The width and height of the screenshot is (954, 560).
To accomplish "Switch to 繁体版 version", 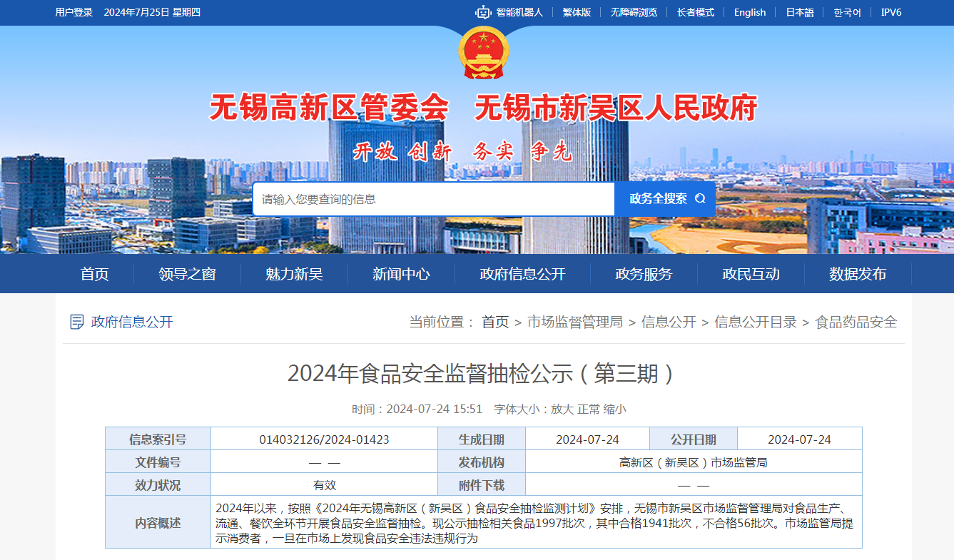I will [x=577, y=12].
